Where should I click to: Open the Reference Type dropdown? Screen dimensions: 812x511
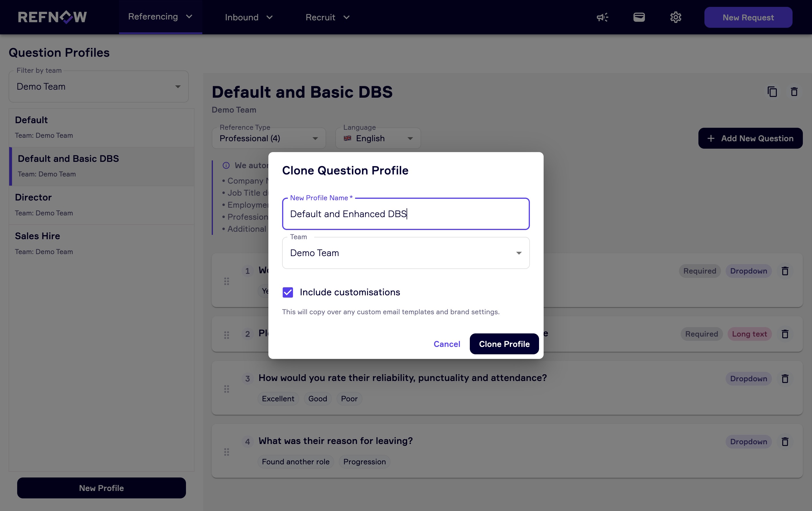point(268,138)
